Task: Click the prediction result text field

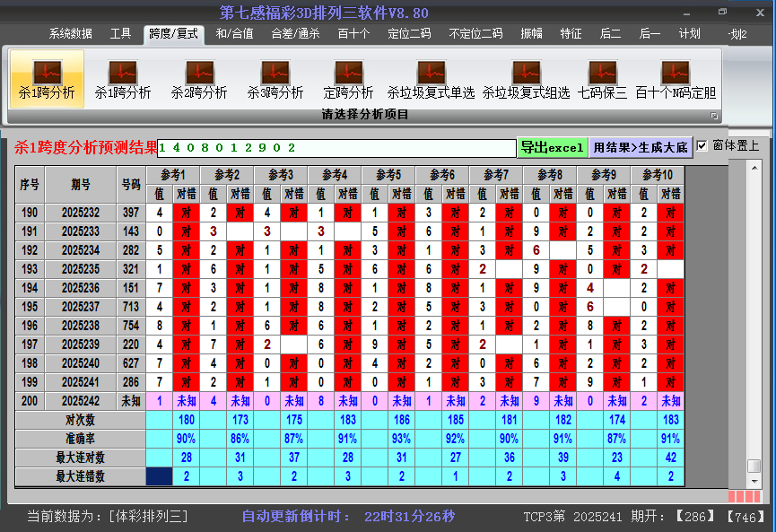Action: coord(336,147)
